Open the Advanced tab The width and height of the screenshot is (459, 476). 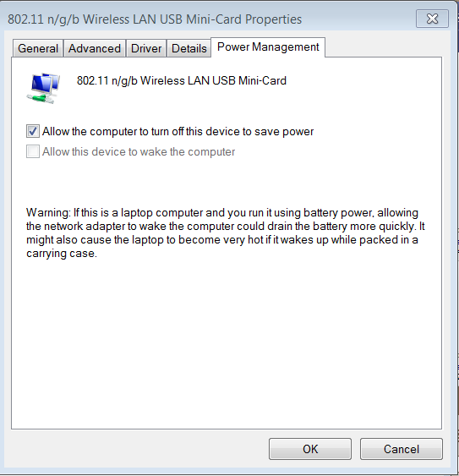pos(95,48)
